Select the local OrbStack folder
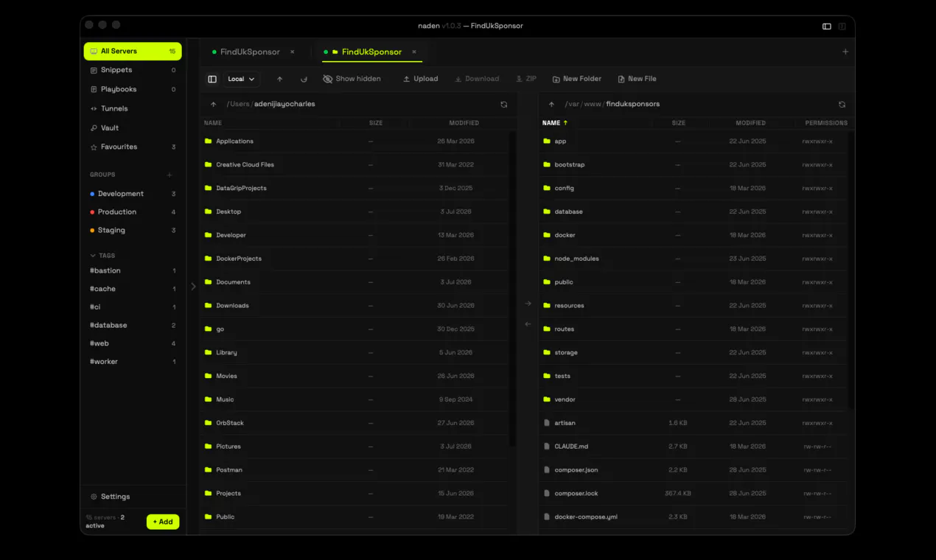The height and width of the screenshot is (560, 936). click(x=354, y=423)
